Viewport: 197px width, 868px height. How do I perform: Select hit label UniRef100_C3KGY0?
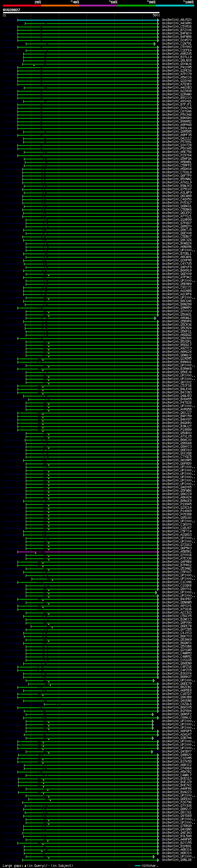coord(177,524)
